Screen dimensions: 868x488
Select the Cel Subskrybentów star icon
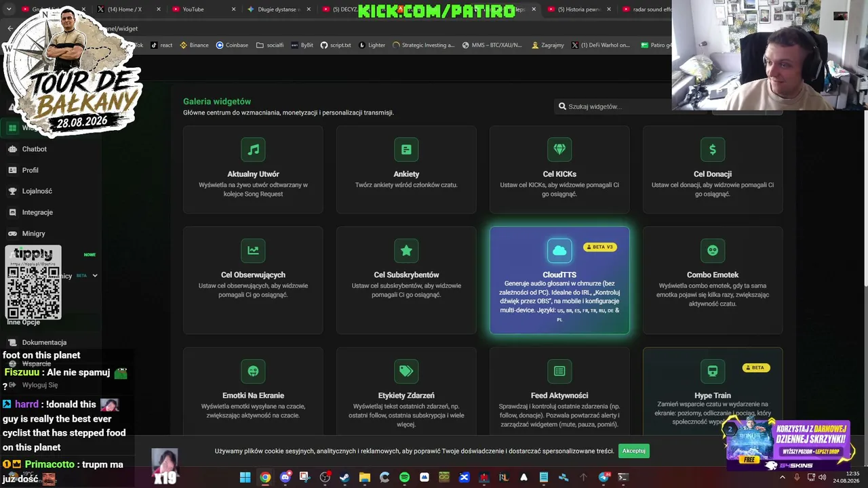point(406,251)
